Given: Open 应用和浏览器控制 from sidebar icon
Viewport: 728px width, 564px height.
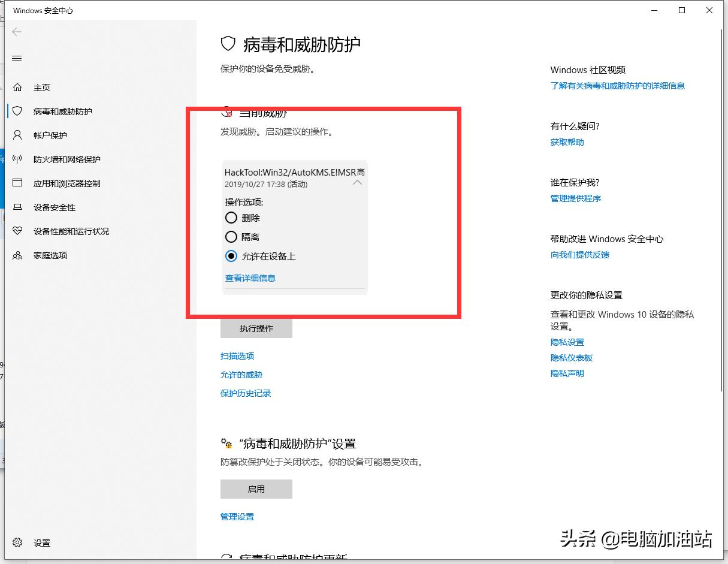Looking at the screenshot, I should tap(17, 183).
